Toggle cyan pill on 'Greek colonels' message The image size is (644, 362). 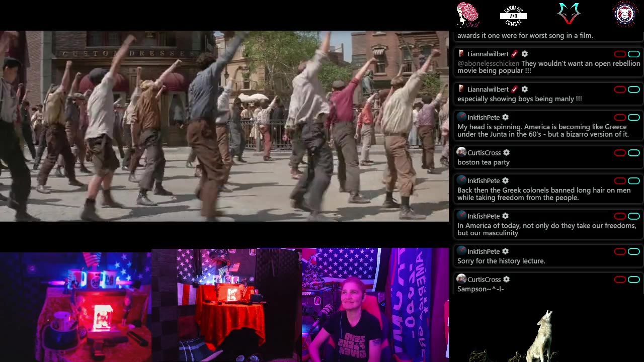[x=634, y=181]
